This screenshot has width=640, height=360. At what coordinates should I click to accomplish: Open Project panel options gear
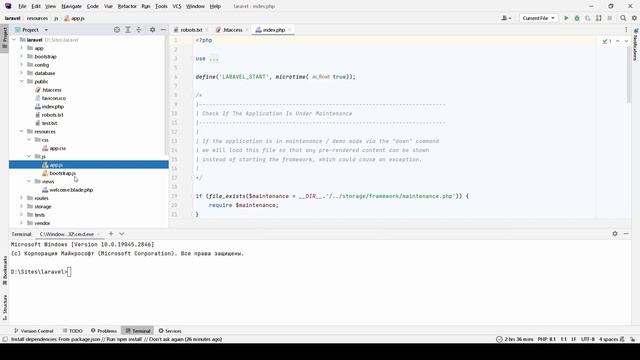(x=152, y=30)
